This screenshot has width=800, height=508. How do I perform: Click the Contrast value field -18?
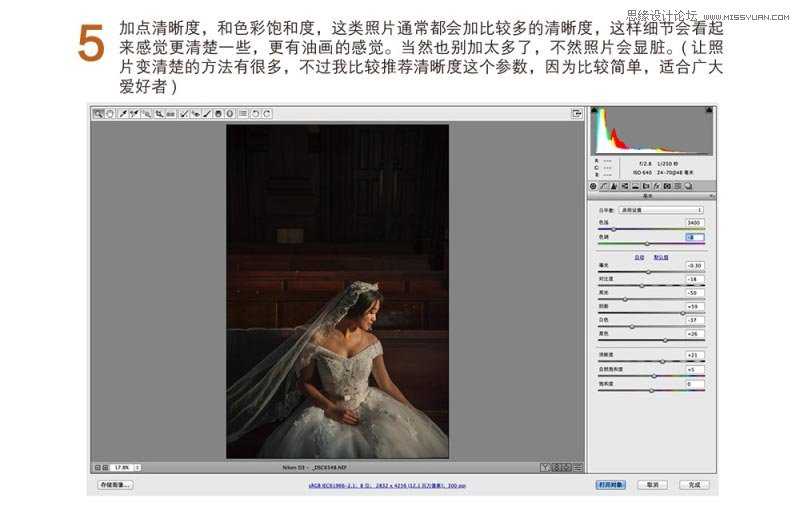pyautogui.click(x=694, y=279)
